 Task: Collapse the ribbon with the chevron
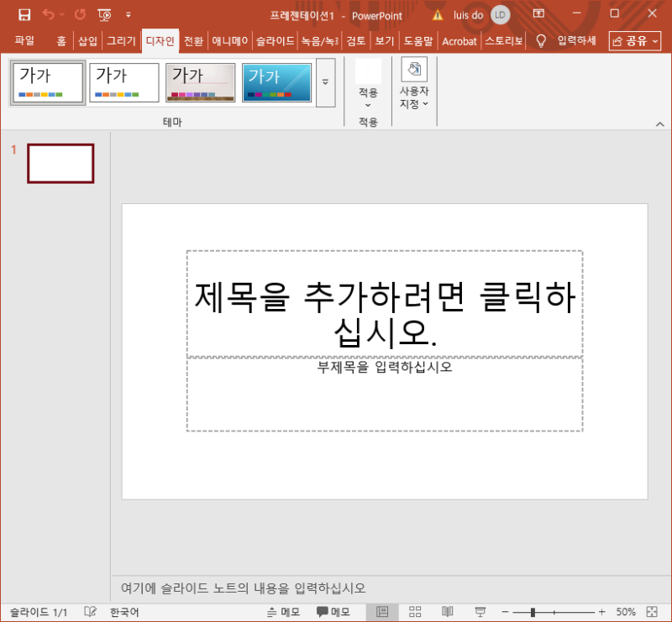(x=659, y=123)
